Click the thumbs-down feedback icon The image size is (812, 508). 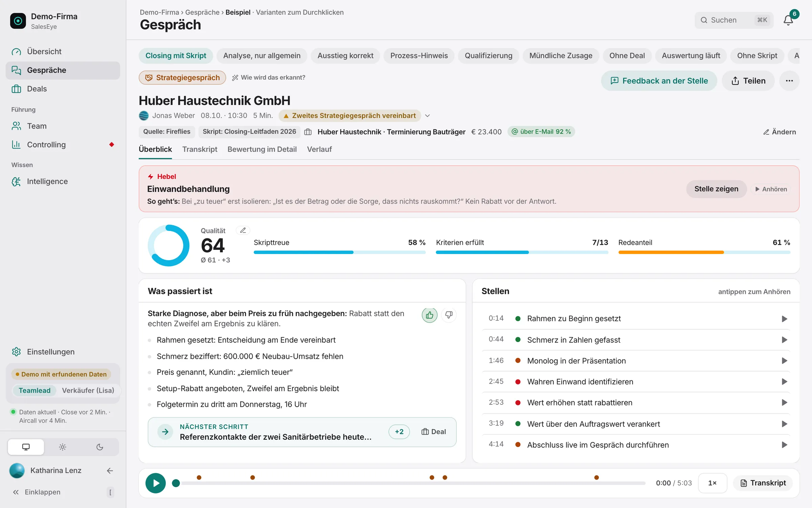tap(449, 315)
